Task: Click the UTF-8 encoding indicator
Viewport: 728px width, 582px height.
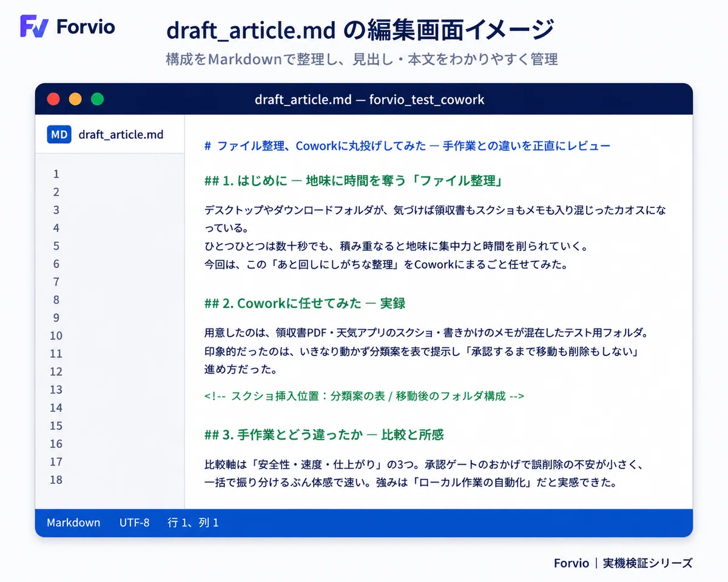Action: pyautogui.click(x=134, y=522)
